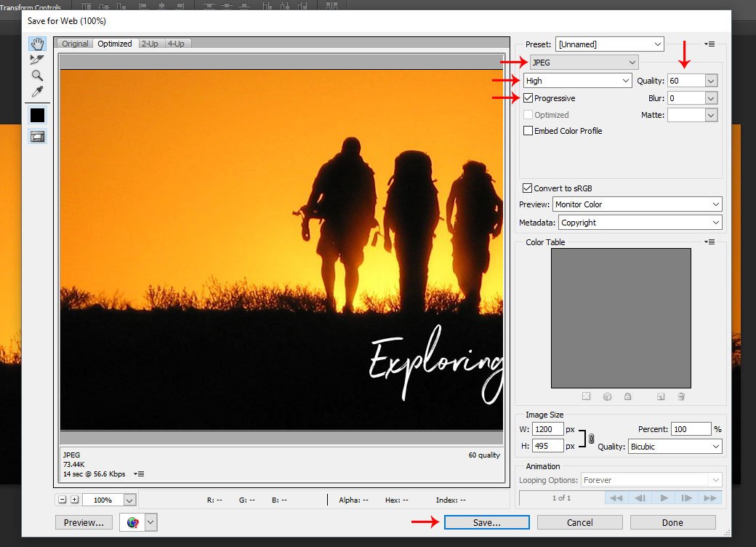This screenshot has width=756, height=547.
Task: Uncheck the Progressive checkbox
Action: point(528,98)
